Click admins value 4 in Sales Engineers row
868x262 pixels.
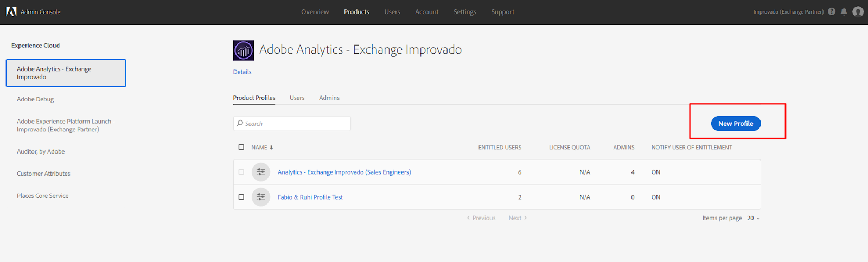point(633,172)
